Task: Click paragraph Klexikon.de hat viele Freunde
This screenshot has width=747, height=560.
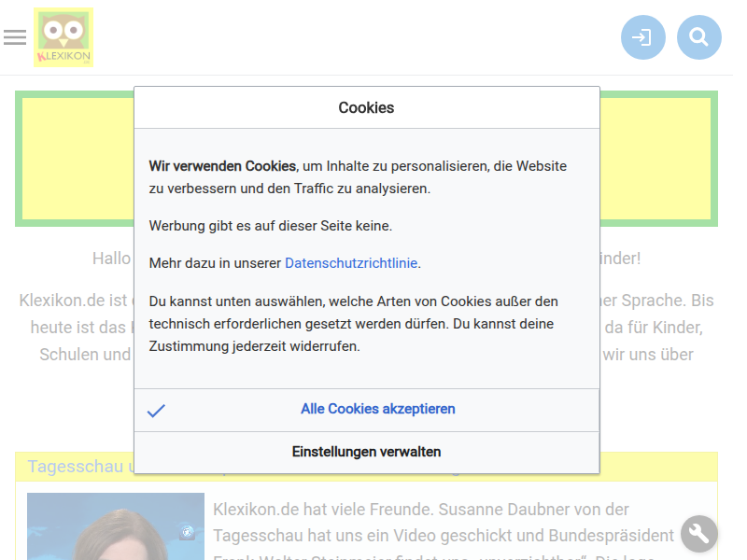Action: coord(443,532)
